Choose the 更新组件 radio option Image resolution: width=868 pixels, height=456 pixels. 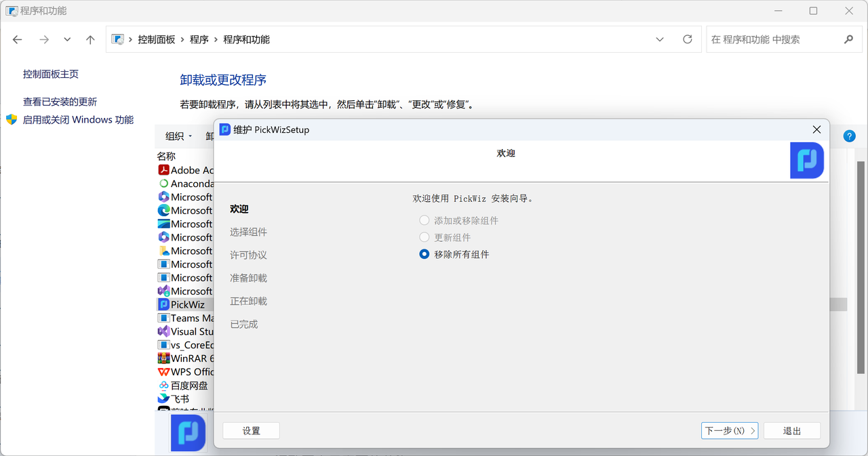coord(425,238)
